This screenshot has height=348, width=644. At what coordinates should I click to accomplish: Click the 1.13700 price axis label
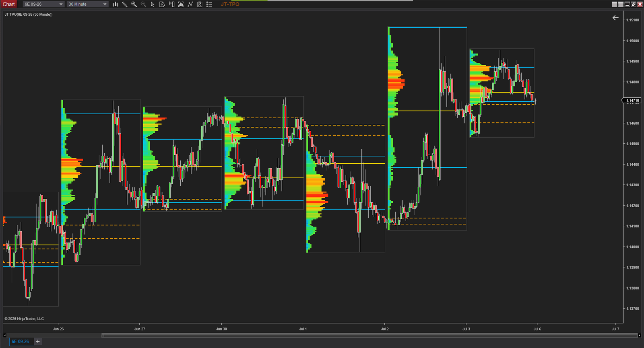click(632, 309)
